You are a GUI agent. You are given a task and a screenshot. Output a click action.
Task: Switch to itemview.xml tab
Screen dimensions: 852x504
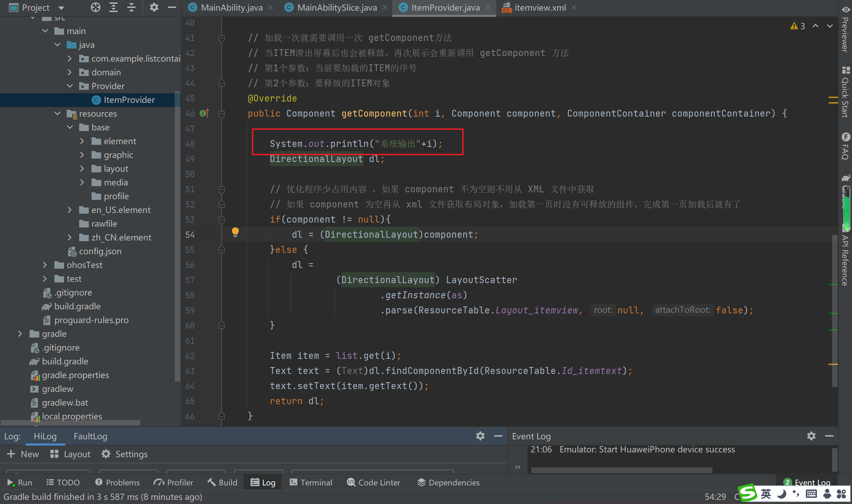tap(540, 8)
